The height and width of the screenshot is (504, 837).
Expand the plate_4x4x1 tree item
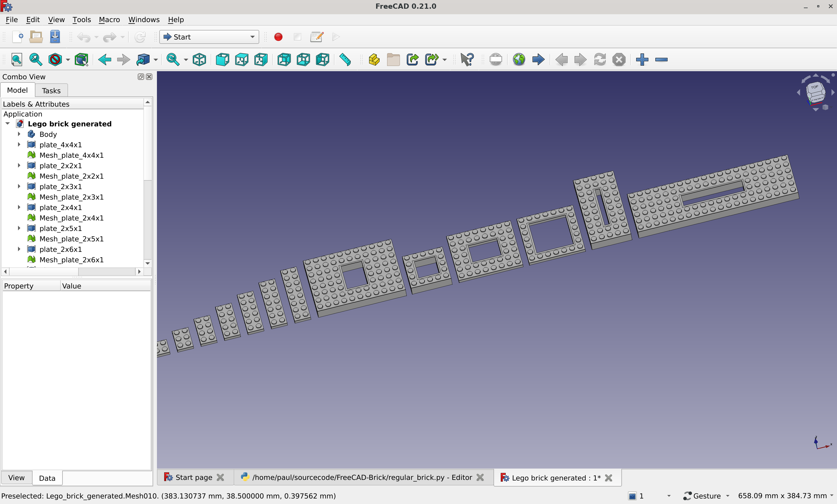click(19, 145)
